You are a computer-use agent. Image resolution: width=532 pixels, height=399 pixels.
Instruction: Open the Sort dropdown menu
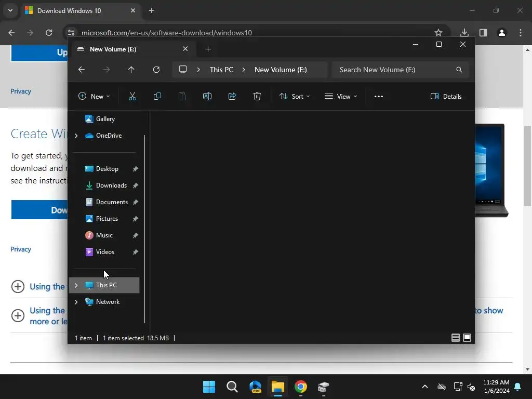pos(295,96)
